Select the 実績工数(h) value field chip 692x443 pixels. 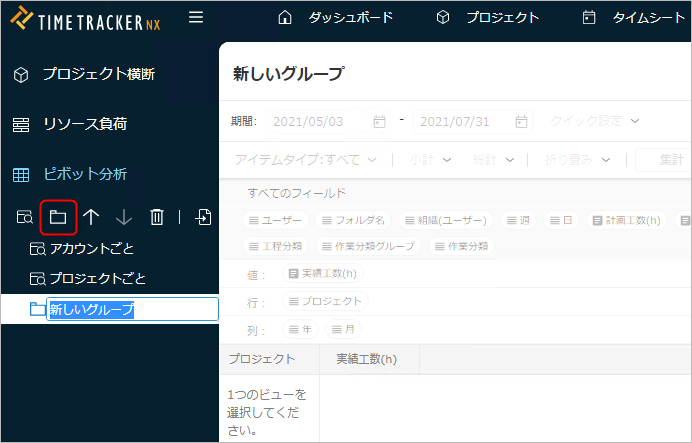323,273
